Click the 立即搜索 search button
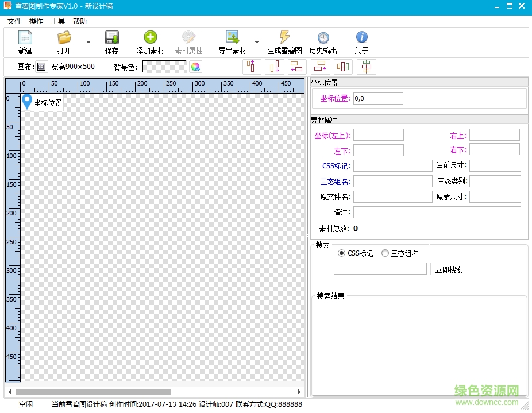532x413 pixels. [449, 268]
